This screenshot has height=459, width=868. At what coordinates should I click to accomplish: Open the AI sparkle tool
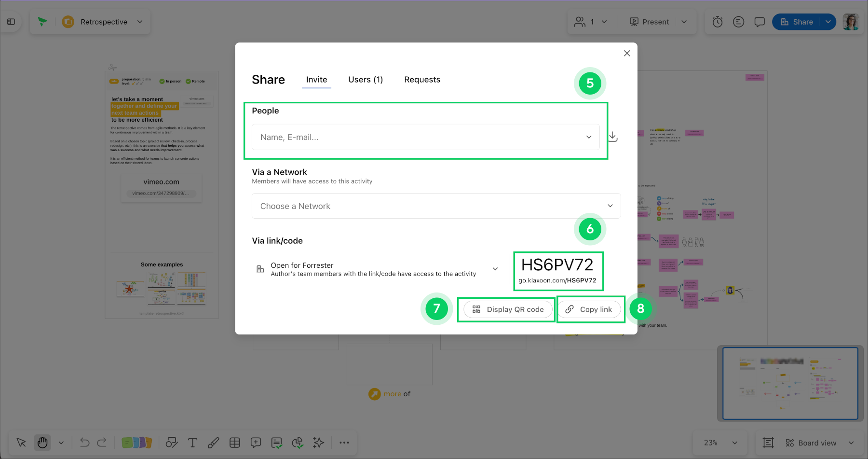pyautogui.click(x=318, y=443)
